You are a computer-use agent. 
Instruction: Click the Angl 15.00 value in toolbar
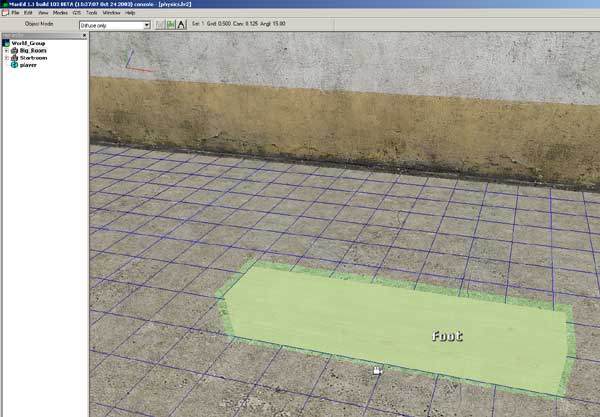tap(273, 24)
